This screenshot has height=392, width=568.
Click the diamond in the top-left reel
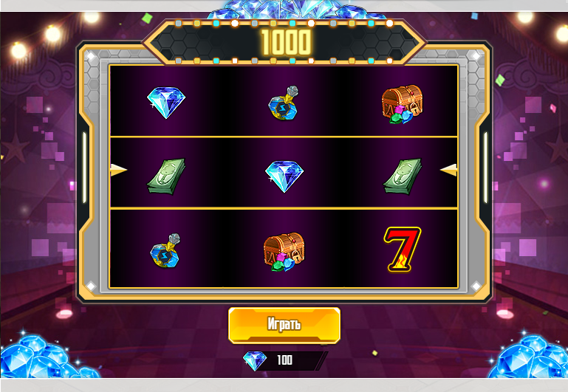166,103
